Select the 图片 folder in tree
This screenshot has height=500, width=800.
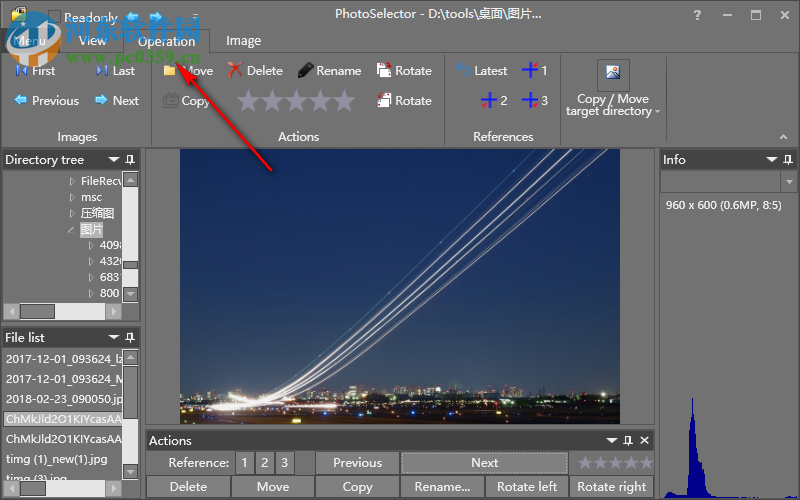pyautogui.click(x=91, y=230)
